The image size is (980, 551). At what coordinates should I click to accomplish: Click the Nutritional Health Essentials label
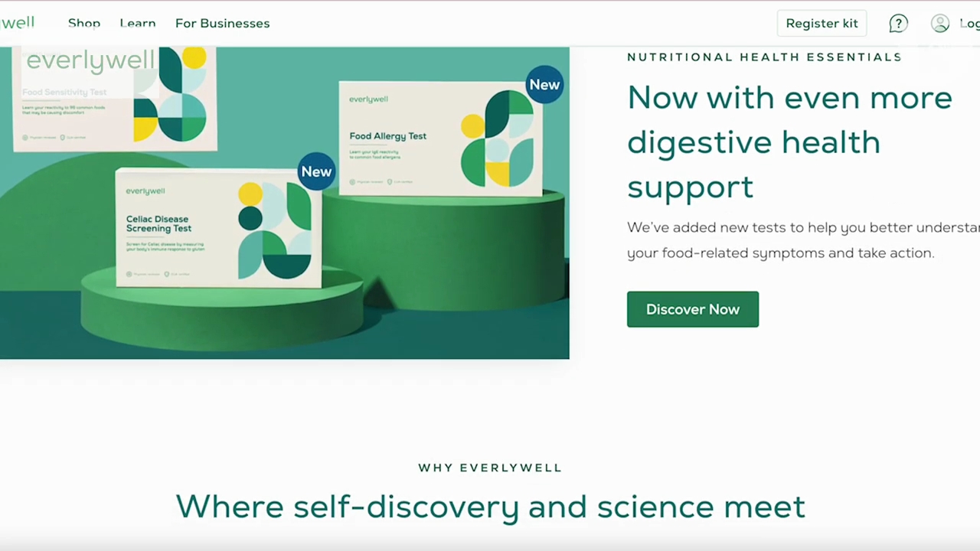click(764, 57)
